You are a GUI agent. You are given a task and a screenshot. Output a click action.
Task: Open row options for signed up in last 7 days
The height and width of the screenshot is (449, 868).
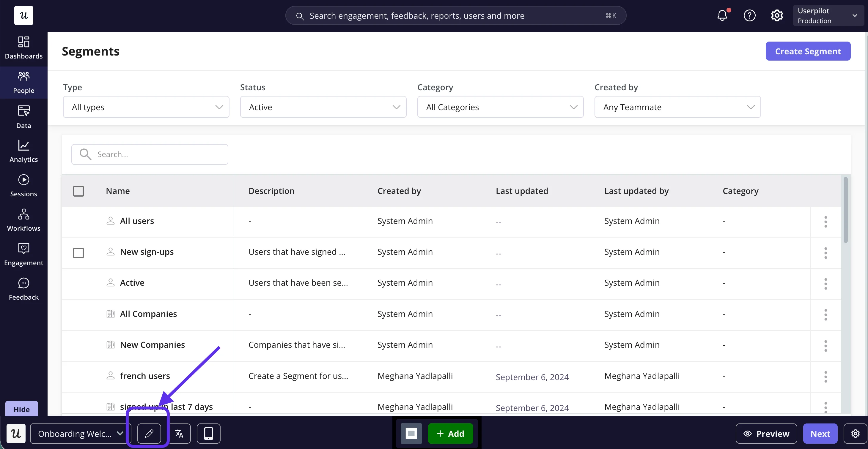(825, 407)
